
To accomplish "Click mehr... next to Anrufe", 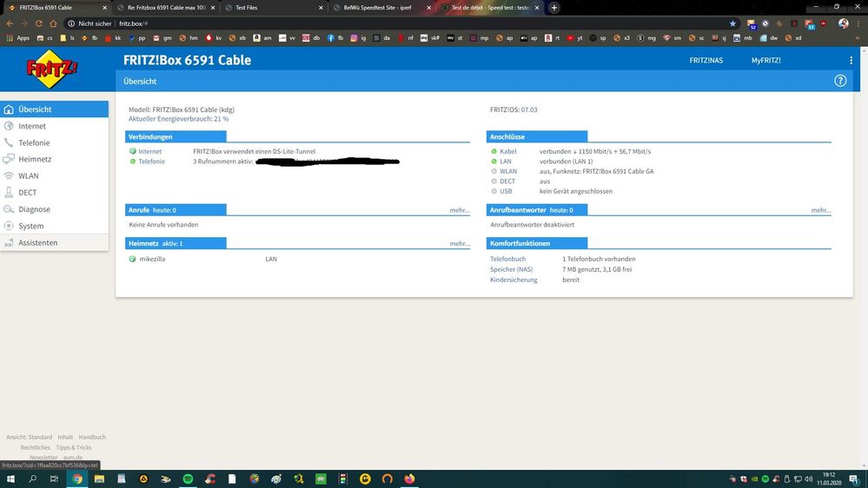I will pyautogui.click(x=460, y=210).
